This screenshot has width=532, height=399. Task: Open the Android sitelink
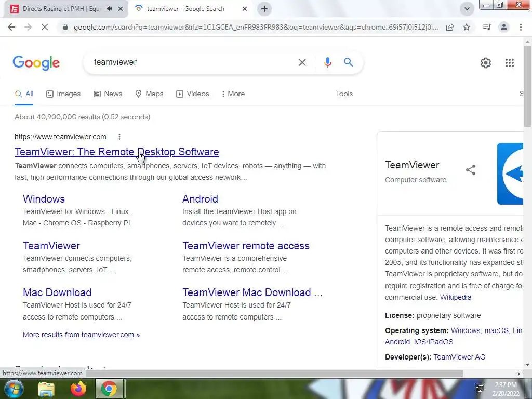tap(200, 199)
